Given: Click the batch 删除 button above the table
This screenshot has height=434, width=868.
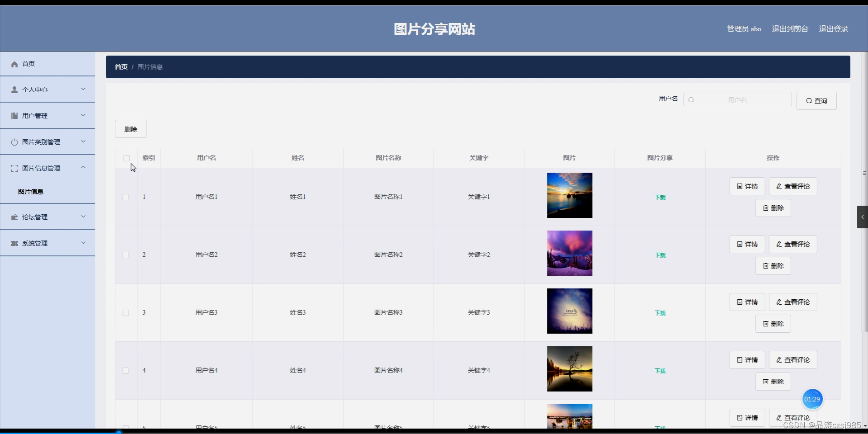Looking at the screenshot, I should (131, 129).
